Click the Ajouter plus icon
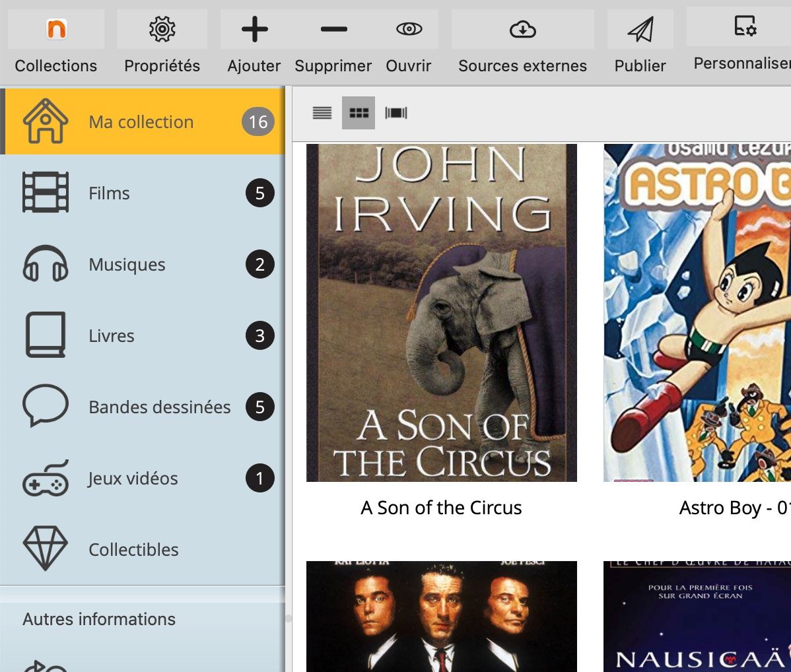The width and height of the screenshot is (791, 672). pos(254,30)
